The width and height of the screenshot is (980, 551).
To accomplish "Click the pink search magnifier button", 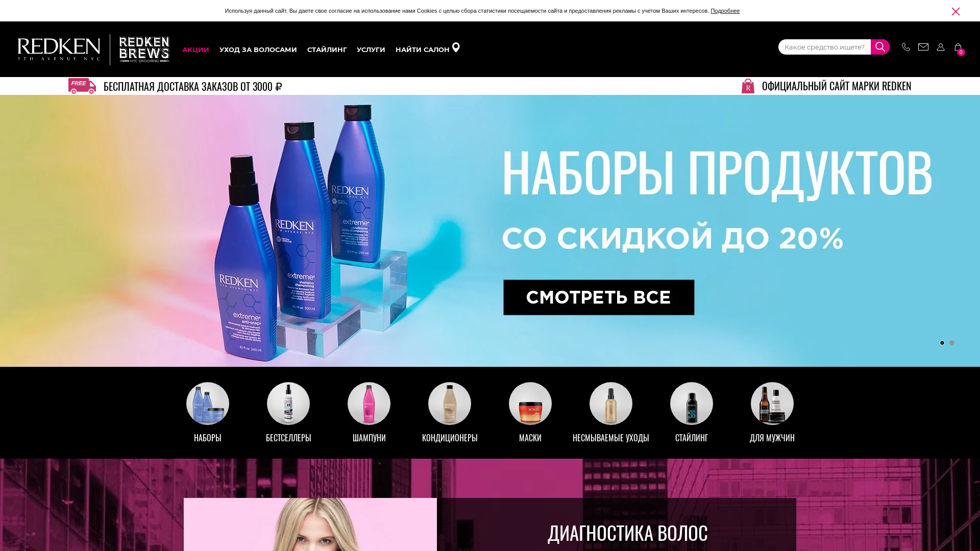I will click(x=880, y=47).
